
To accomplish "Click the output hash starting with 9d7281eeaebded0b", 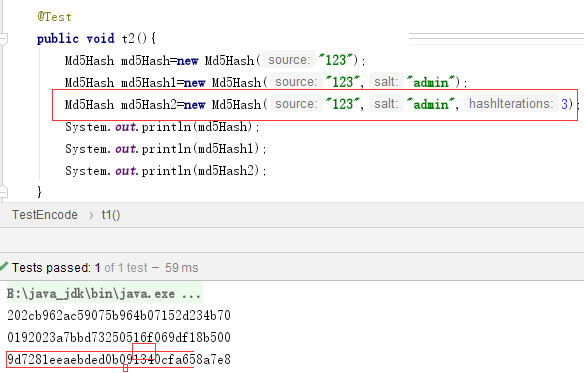I will [x=119, y=360].
